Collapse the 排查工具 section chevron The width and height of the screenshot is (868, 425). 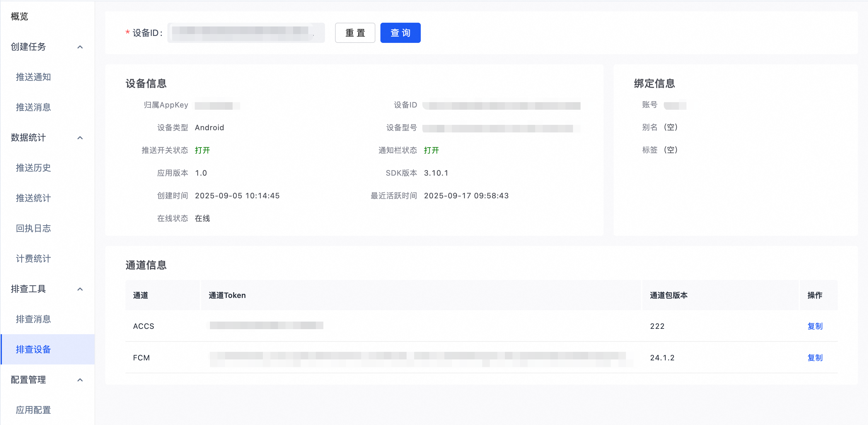(80, 289)
